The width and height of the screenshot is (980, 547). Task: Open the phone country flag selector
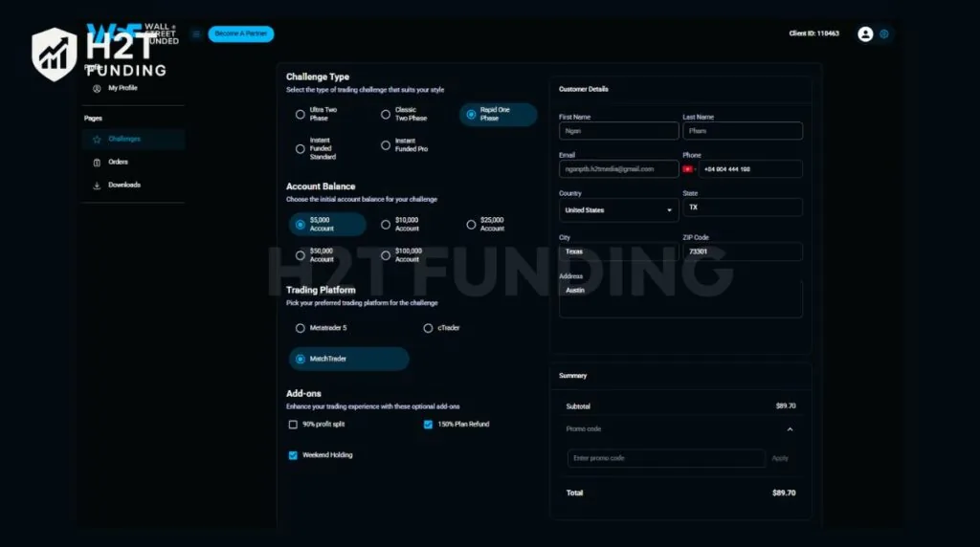tap(689, 169)
